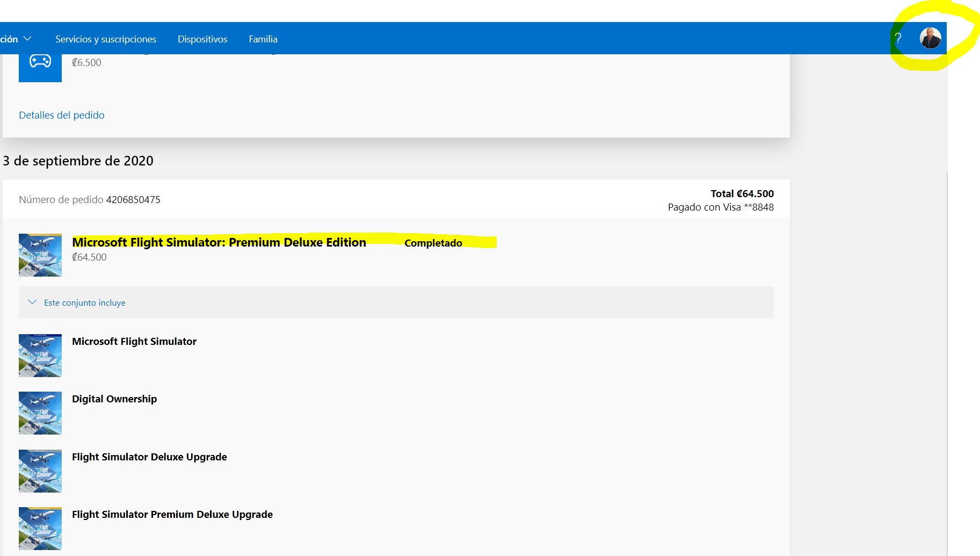Click the Premium Deluxe Edition cover thumbnail
Viewport: 980px width, 556px height.
point(40,255)
